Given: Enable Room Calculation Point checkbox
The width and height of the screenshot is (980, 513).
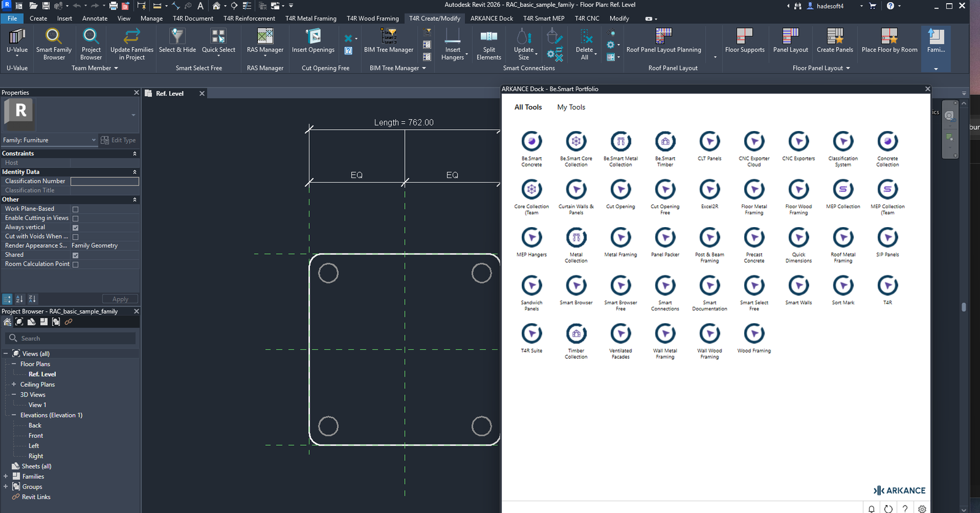Looking at the screenshot, I should 75,264.
